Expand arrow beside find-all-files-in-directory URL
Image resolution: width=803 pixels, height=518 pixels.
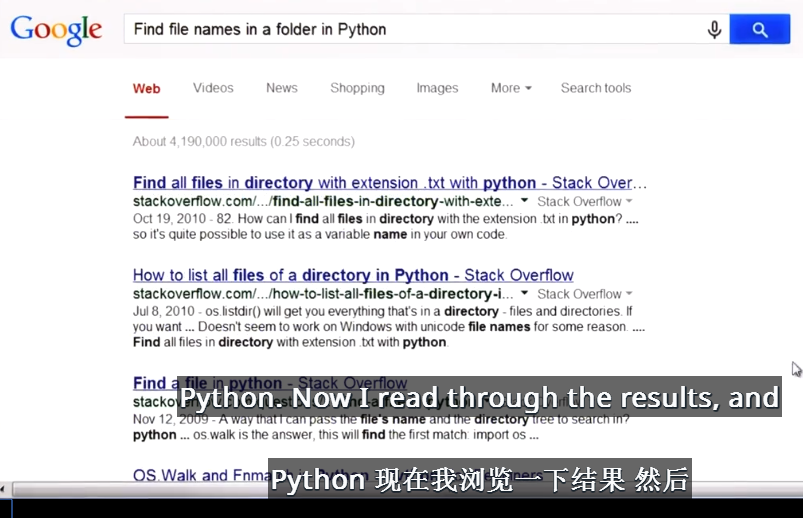pos(524,201)
